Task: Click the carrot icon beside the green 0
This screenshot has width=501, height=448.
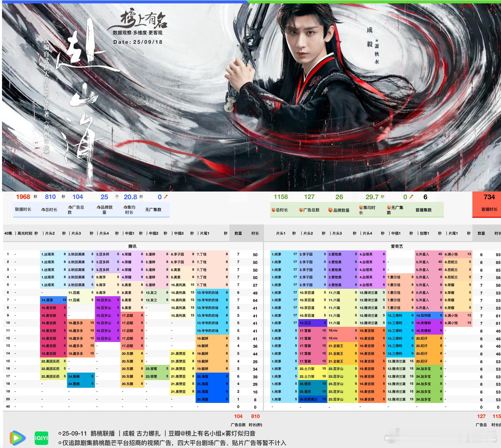Action: coord(411,197)
